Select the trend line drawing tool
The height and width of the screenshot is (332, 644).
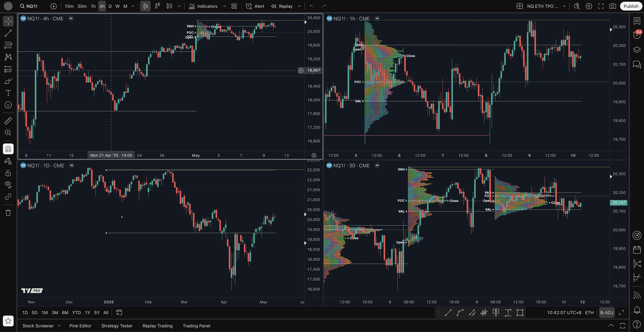tap(8, 33)
